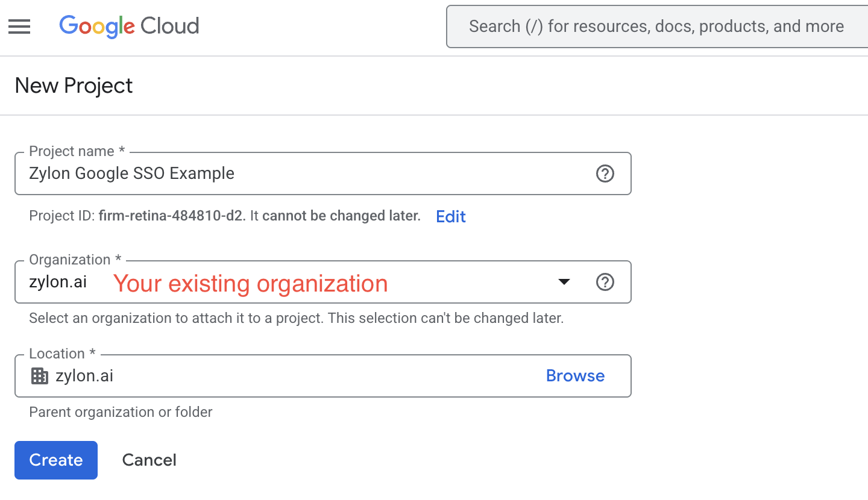Click the Organization field help icon

click(x=605, y=282)
